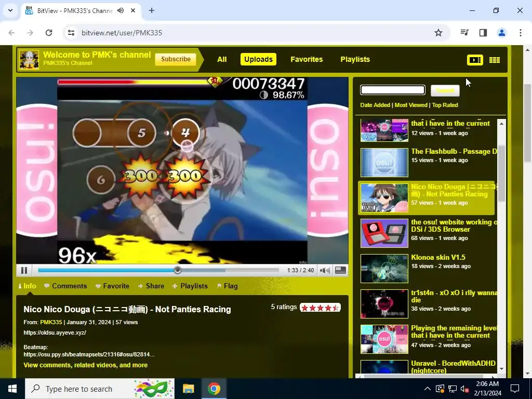Flag this video
The image size is (532, 399).
[x=228, y=286]
